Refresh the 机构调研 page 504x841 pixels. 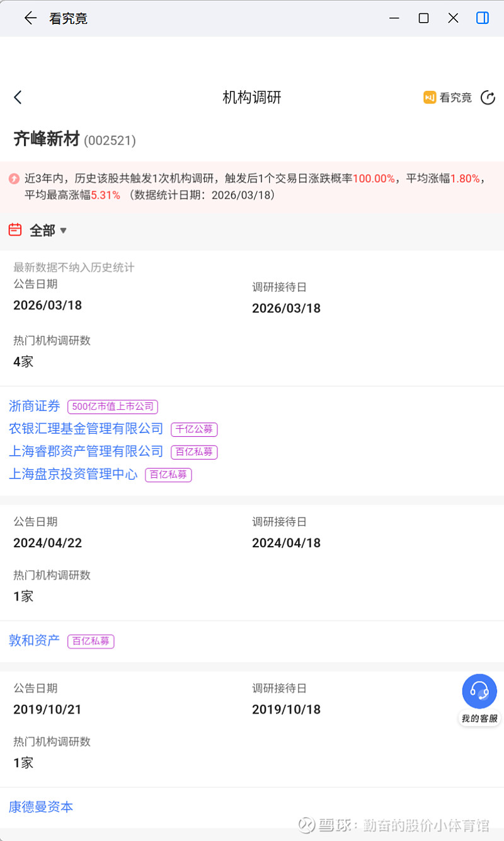click(x=488, y=97)
